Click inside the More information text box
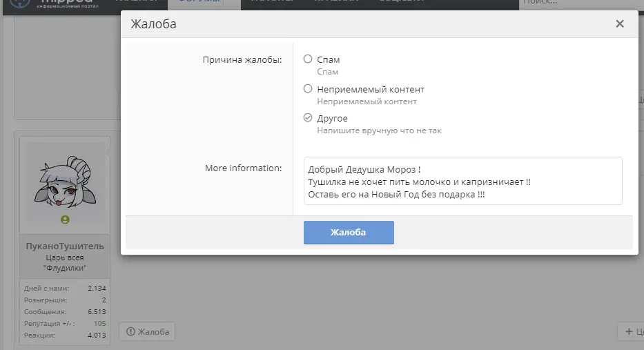Viewport: 644px width, 350px height. click(463, 181)
